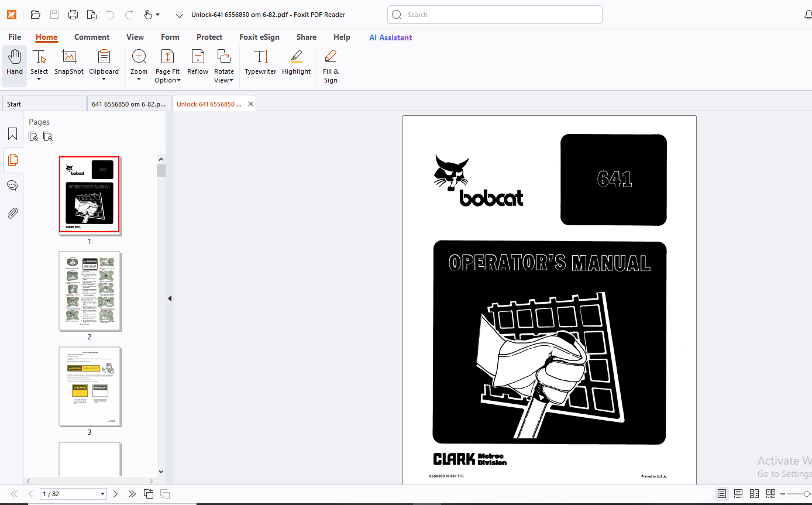
Task: Open the Fill & Sign tool
Action: tap(331, 66)
